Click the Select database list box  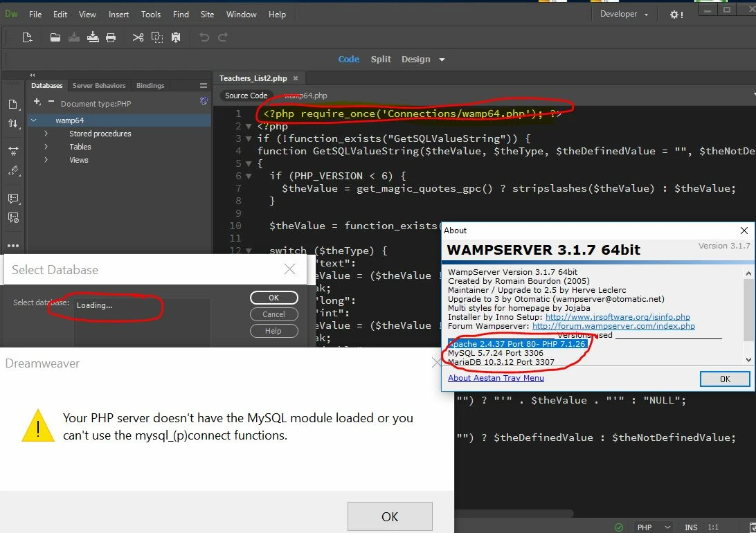[x=142, y=322]
